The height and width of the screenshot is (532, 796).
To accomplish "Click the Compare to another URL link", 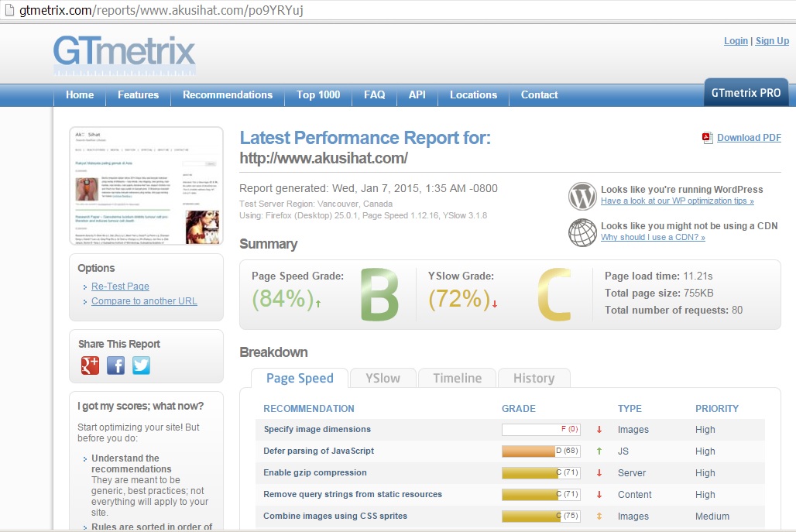I will point(144,301).
